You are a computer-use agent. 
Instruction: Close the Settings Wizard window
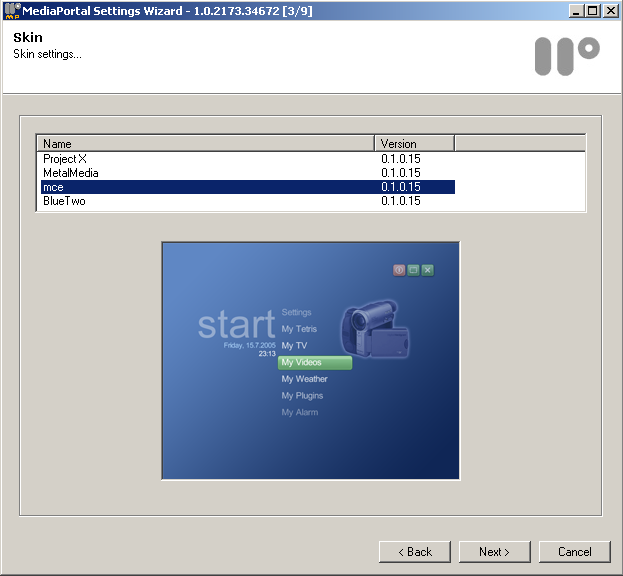point(611,11)
